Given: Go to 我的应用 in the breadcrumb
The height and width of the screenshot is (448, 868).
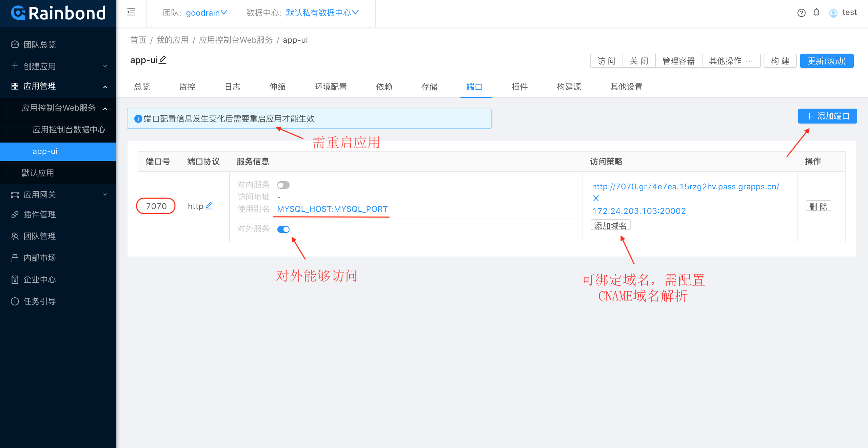Looking at the screenshot, I should pyautogui.click(x=172, y=40).
